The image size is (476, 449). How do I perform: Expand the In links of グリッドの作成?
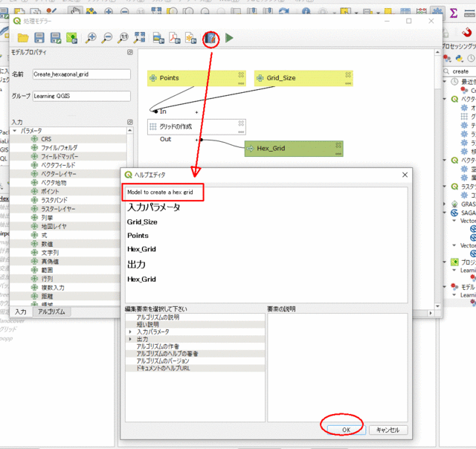point(196,112)
